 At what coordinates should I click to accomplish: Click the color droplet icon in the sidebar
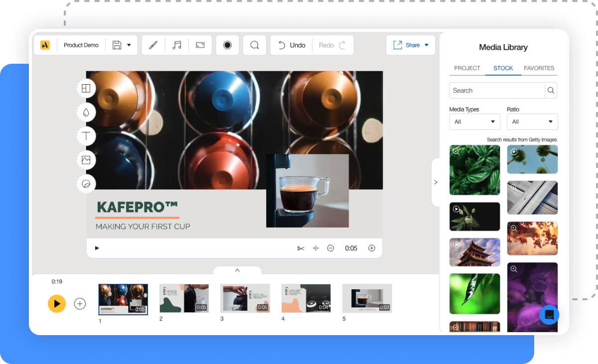(86, 112)
